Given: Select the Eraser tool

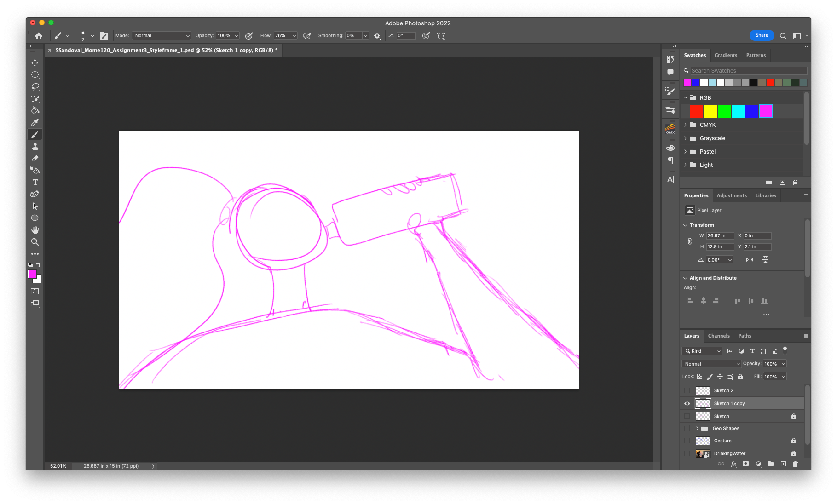Looking at the screenshot, I should coord(35,158).
